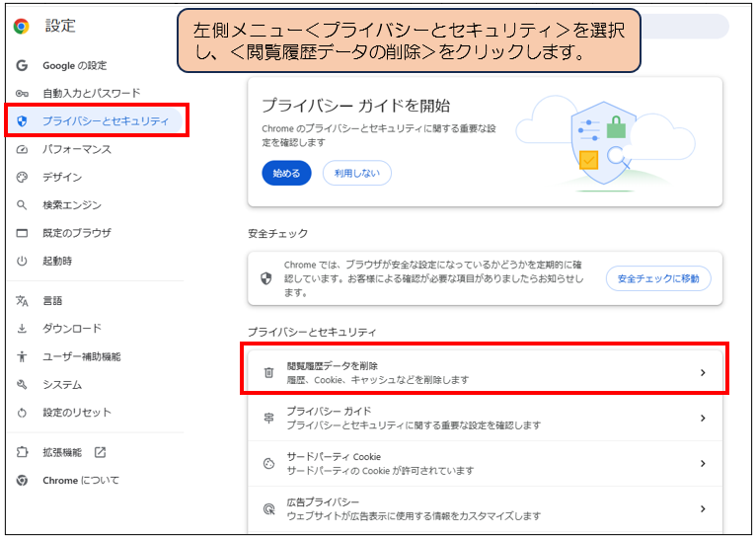756x538 pixels.
Task: Select 言語 in the left menu
Action: tap(52, 301)
